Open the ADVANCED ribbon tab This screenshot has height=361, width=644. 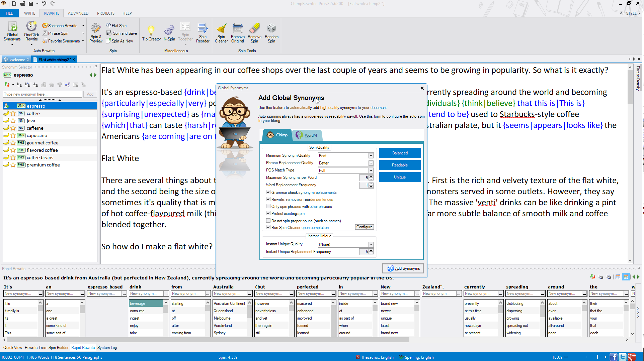[x=78, y=13]
